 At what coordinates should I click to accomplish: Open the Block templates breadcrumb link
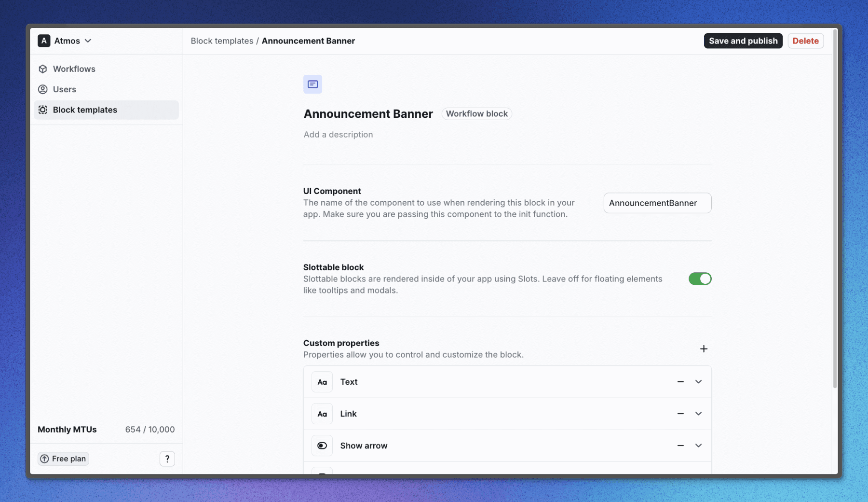[x=222, y=41]
